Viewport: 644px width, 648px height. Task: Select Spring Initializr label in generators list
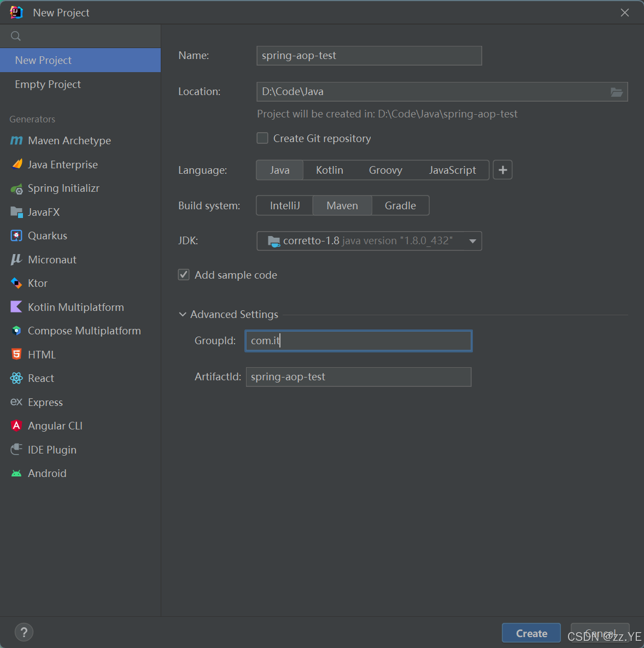[64, 188]
